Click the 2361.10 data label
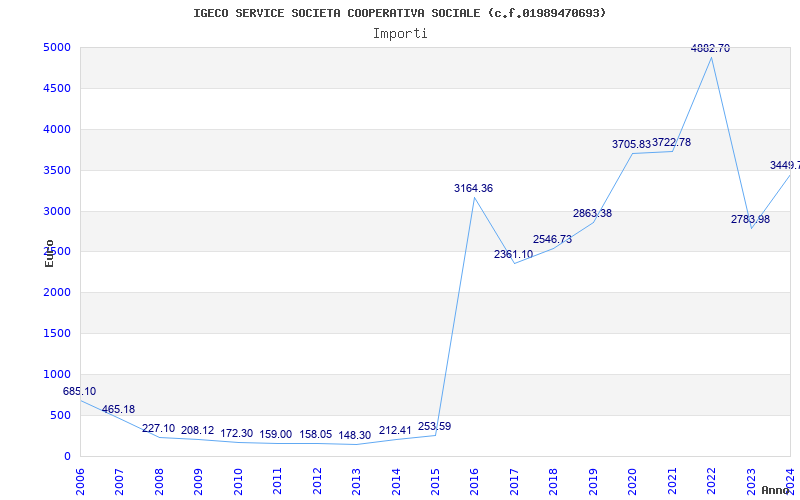800x500 pixels. (x=513, y=254)
